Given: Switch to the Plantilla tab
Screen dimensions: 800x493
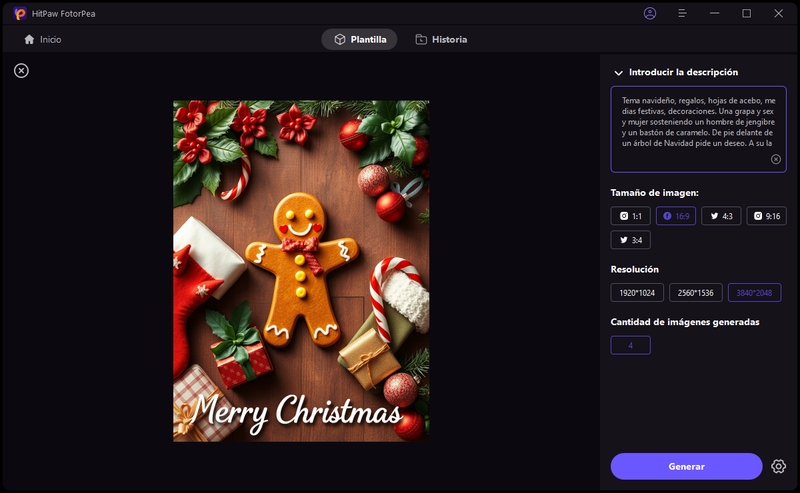Looking at the screenshot, I should 359,39.
